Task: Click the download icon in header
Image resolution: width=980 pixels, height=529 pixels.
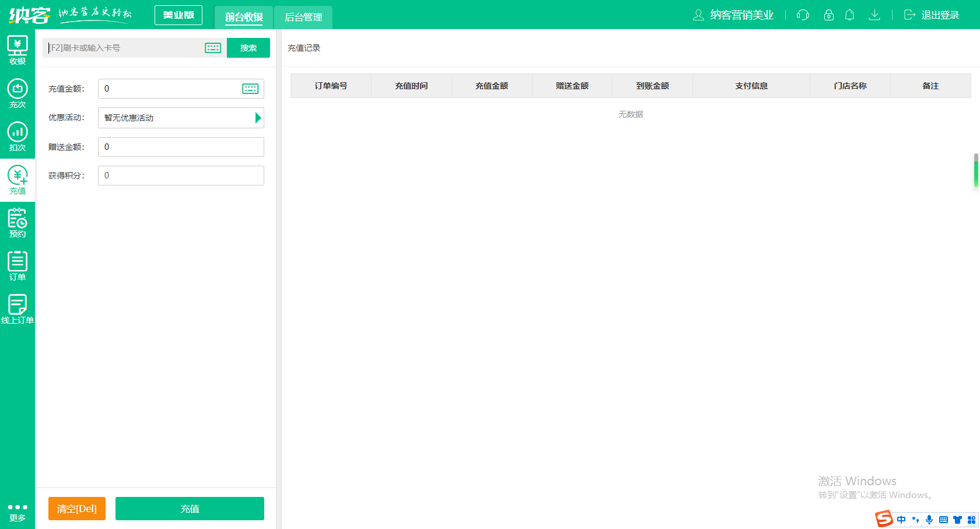Action: tap(874, 15)
